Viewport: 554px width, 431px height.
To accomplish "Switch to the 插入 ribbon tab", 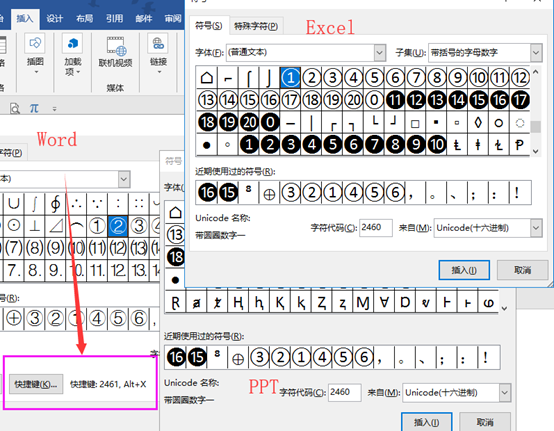I will 25,18.
